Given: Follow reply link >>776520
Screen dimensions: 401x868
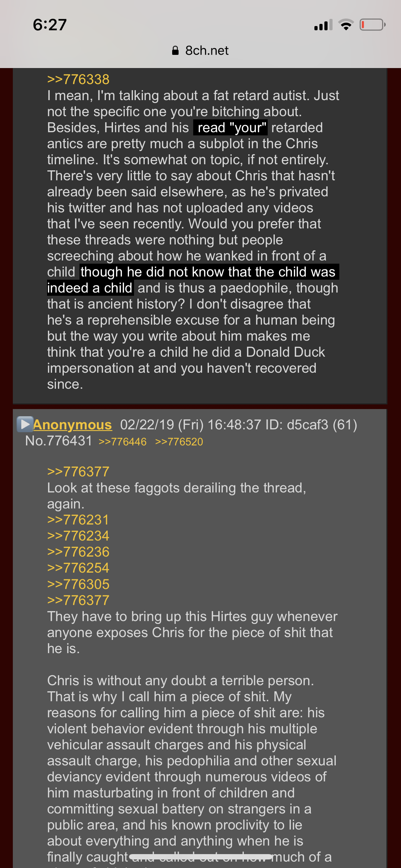Looking at the screenshot, I should [179, 442].
